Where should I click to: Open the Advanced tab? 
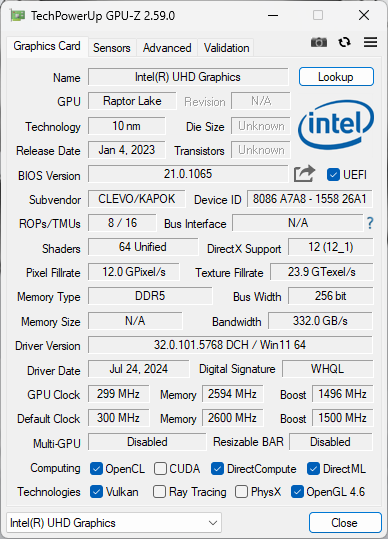click(x=167, y=47)
